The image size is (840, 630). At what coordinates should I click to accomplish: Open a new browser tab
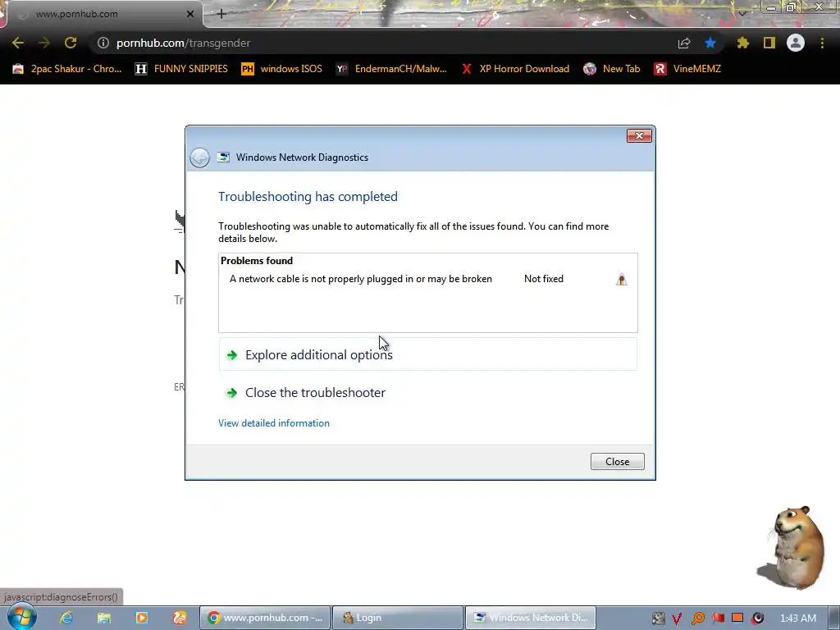pyautogui.click(x=221, y=14)
